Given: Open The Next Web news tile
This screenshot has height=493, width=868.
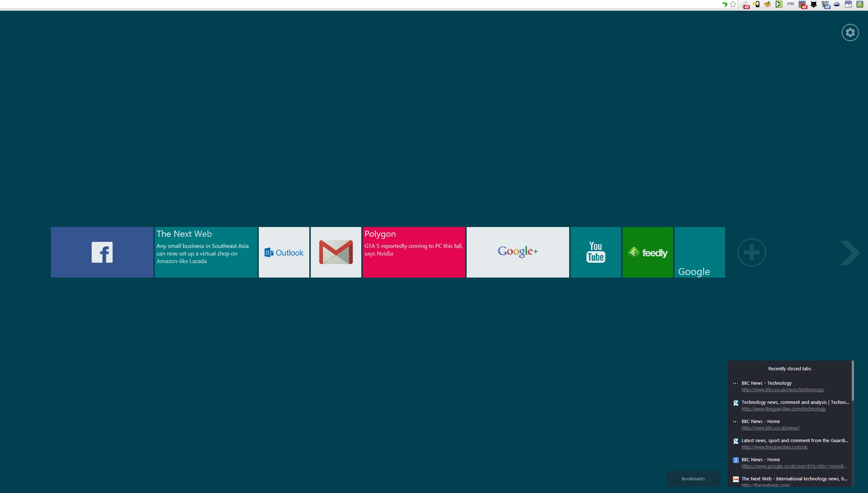Looking at the screenshot, I should [206, 252].
